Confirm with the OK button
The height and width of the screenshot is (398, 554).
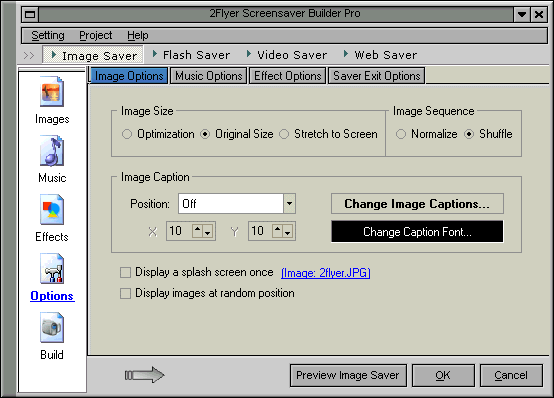click(443, 375)
